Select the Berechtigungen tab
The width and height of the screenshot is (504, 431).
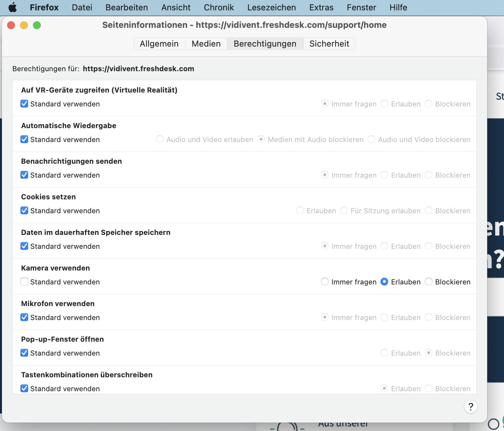265,44
